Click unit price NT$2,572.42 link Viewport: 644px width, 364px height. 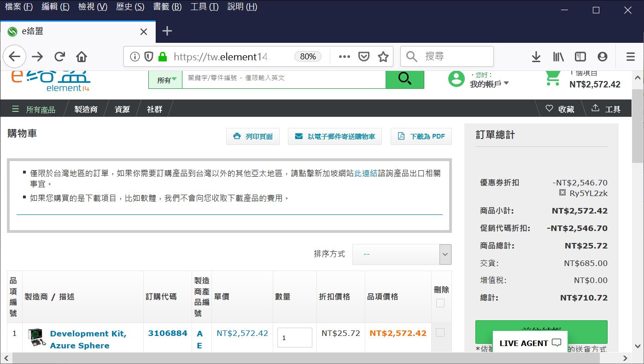point(242,333)
